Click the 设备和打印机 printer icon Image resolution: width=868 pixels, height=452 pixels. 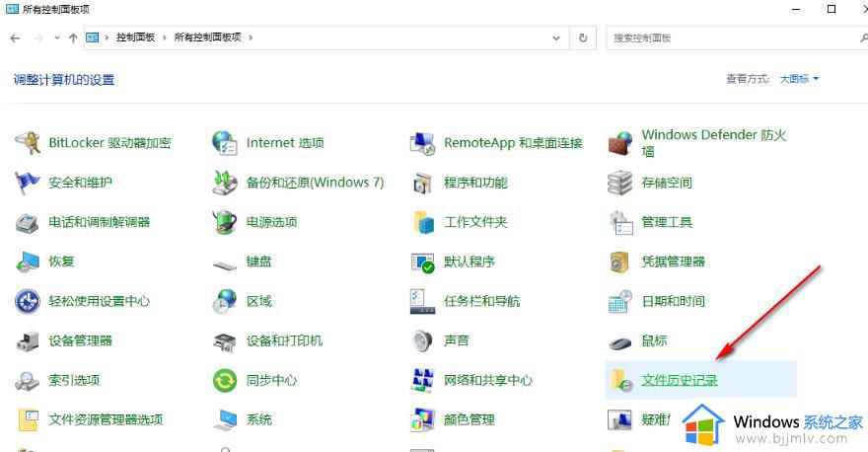pos(225,341)
